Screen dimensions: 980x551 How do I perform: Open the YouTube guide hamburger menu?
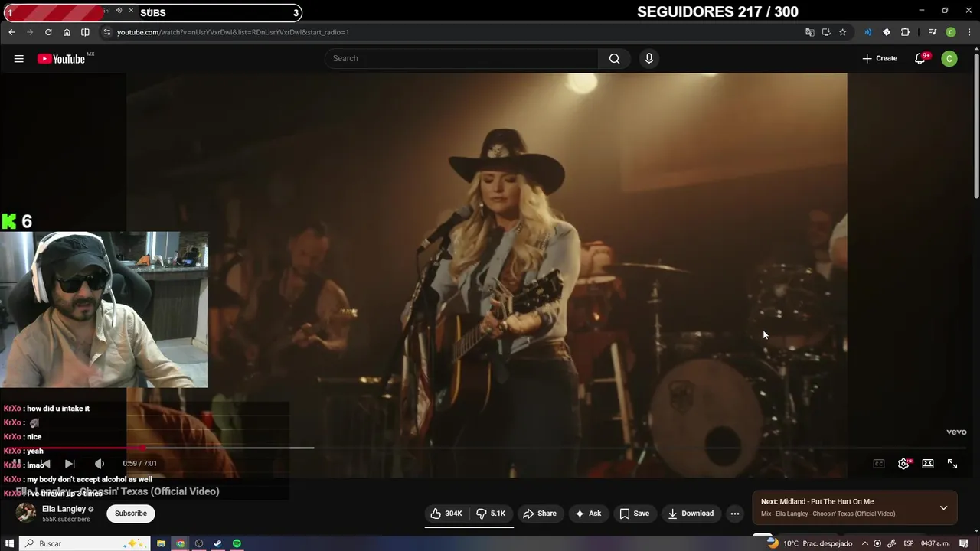coord(18,59)
